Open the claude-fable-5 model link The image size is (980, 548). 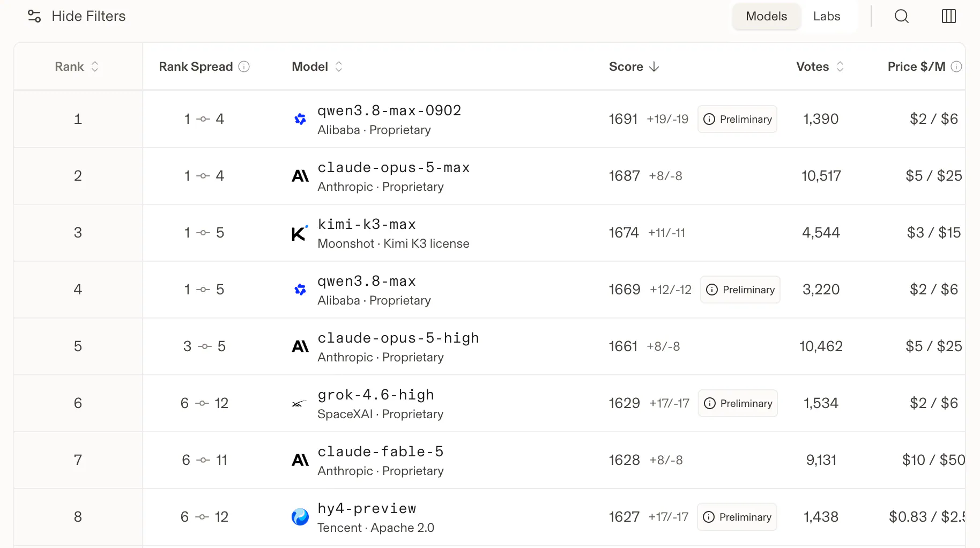380,451
